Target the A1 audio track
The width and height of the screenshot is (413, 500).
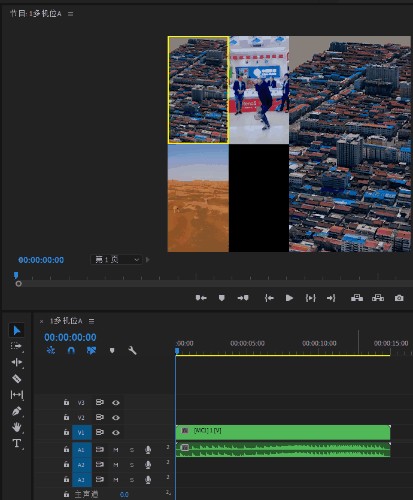point(82,450)
